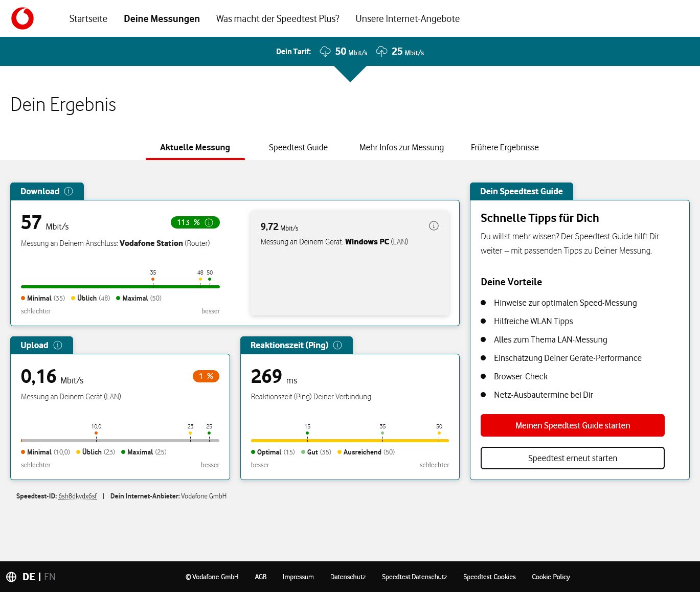Click the 0,16 Mbit/s upload value
The width and height of the screenshot is (700, 592).
(x=52, y=377)
